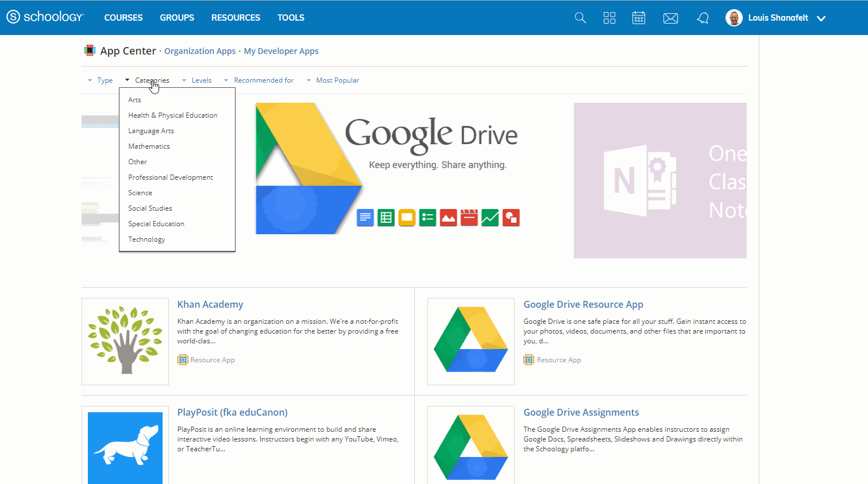Open the Khan Academy tree logo
This screenshot has width=868, height=484.
point(125,342)
